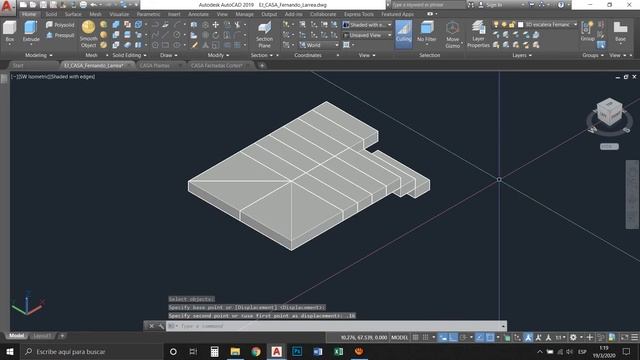Close the command line with X
Viewport: 640px width, 360px height.
tap(151, 326)
